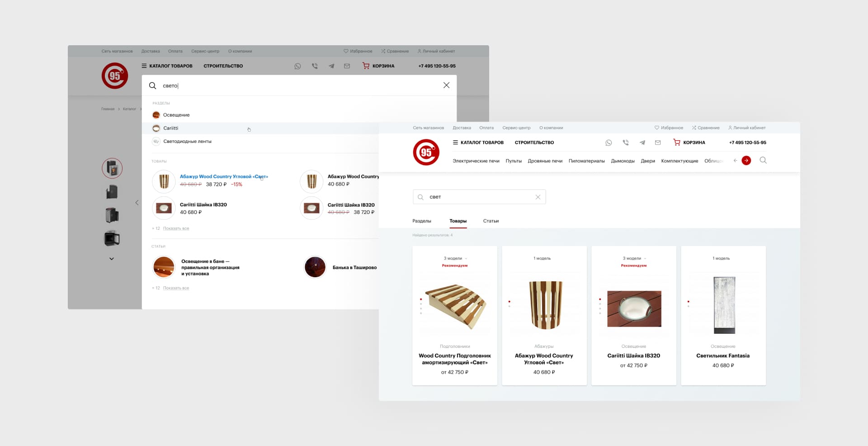This screenshot has height=446, width=868.
Task: Click the WhatsApp icon in right header
Action: pyautogui.click(x=609, y=142)
